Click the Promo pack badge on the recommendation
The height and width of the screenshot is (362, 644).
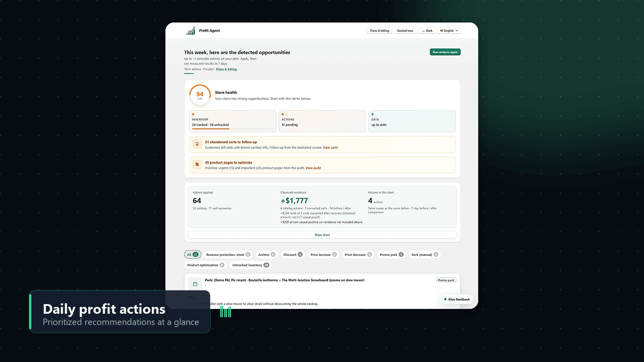click(446, 280)
